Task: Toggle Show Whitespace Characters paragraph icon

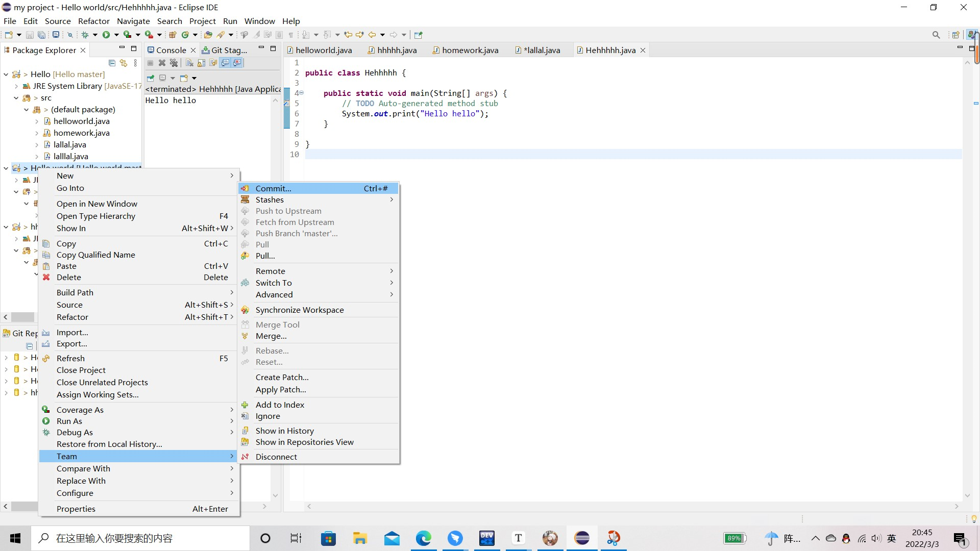Action: point(291,35)
